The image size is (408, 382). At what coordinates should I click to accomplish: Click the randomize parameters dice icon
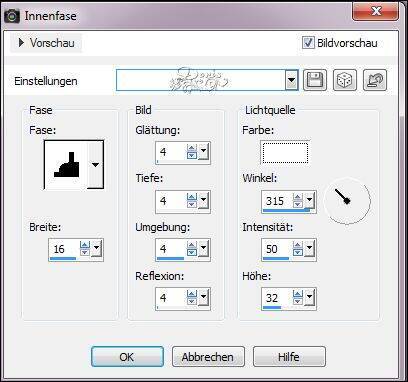(x=345, y=80)
